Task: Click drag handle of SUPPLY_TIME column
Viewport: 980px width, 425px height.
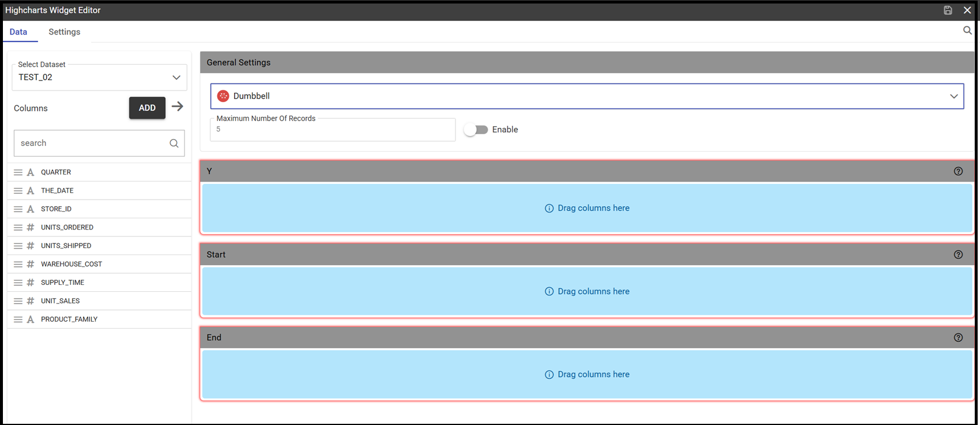Action: [x=18, y=283]
